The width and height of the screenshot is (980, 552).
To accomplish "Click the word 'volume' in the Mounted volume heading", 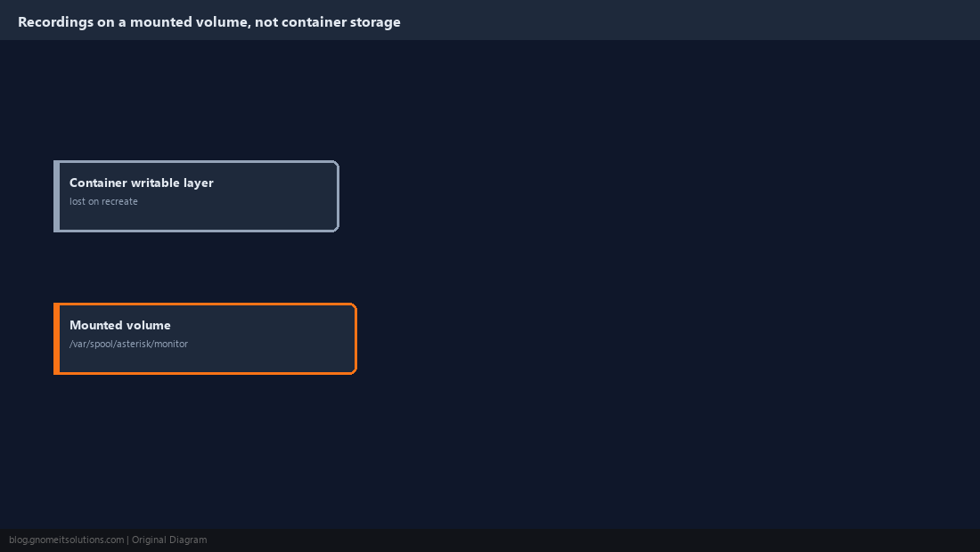I will click(148, 325).
